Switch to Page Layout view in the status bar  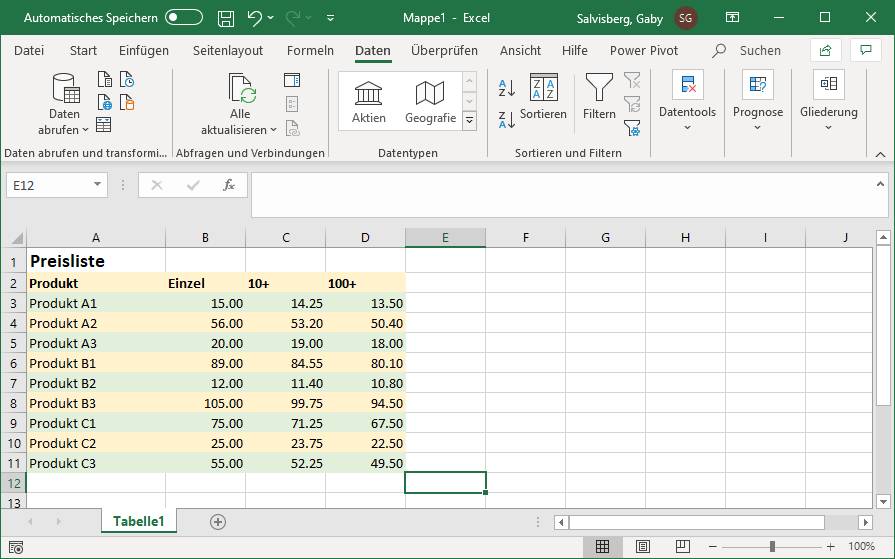[644, 547]
